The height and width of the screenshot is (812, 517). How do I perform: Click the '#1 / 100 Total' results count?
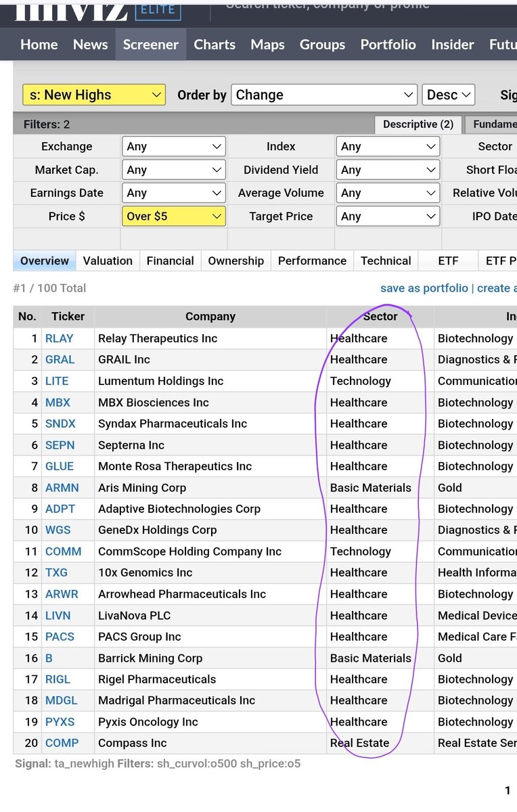coord(50,288)
